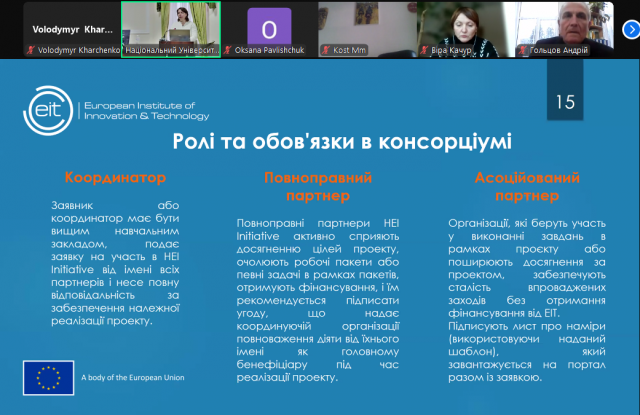Click the slide number 15 badge

coord(565,91)
